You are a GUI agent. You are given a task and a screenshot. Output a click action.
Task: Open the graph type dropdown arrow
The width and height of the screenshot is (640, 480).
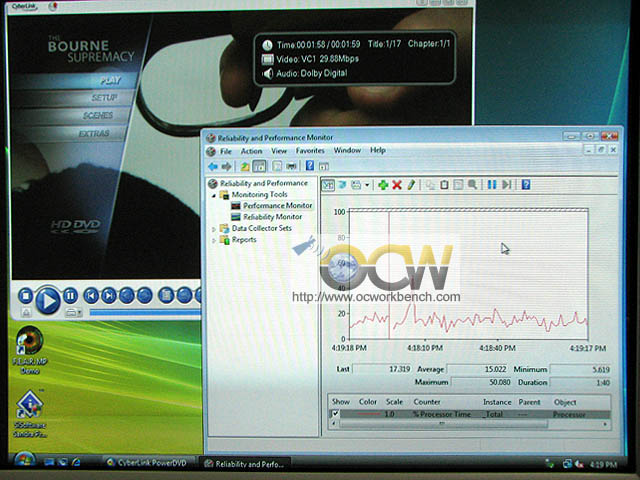(x=367, y=185)
